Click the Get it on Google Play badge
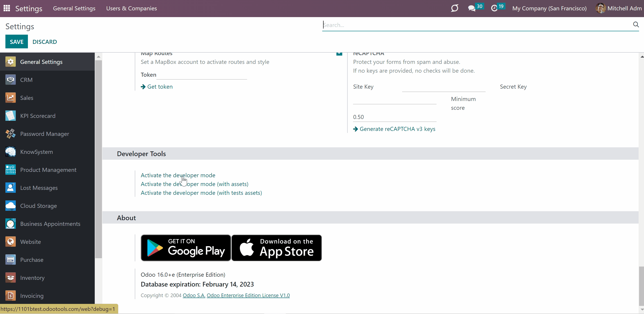The width and height of the screenshot is (644, 314). click(186, 248)
